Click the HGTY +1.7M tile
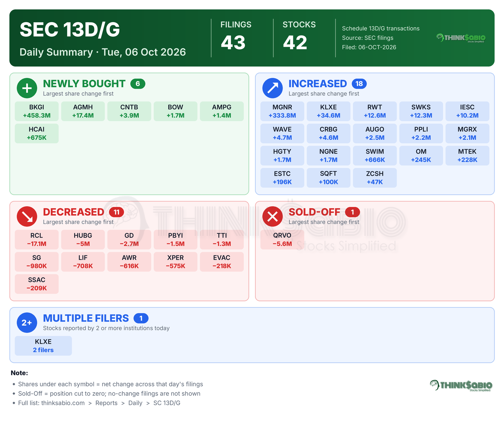Screen dimensions: 504x422 point(282,156)
